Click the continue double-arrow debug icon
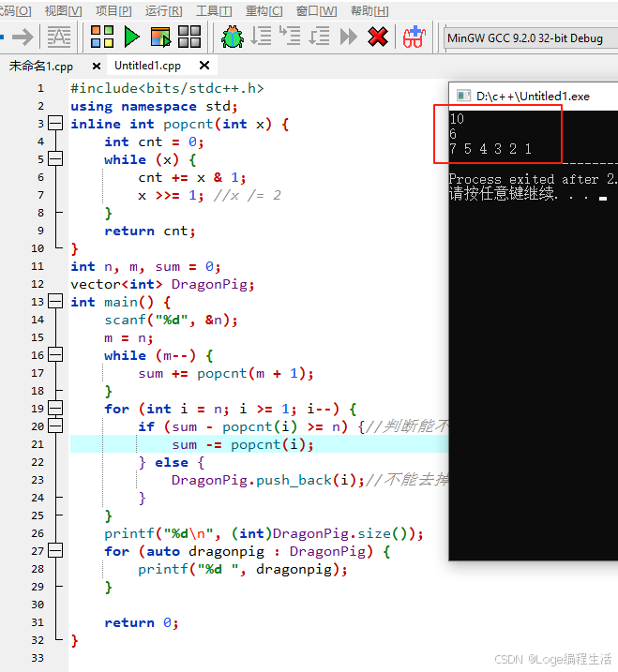This screenshot has width=618, height=672. click(348, 37)
